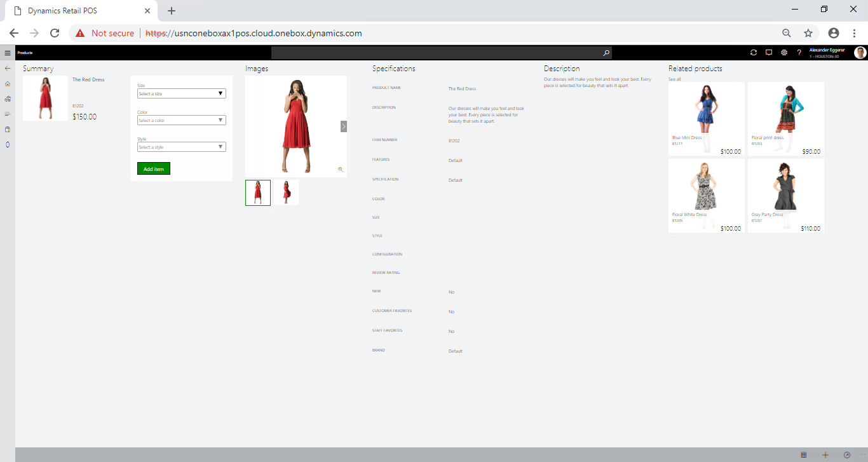The width and height of the screenshot is (868, 462).
Task: Open the Size dropdown
Action: (x=181, y=93)
